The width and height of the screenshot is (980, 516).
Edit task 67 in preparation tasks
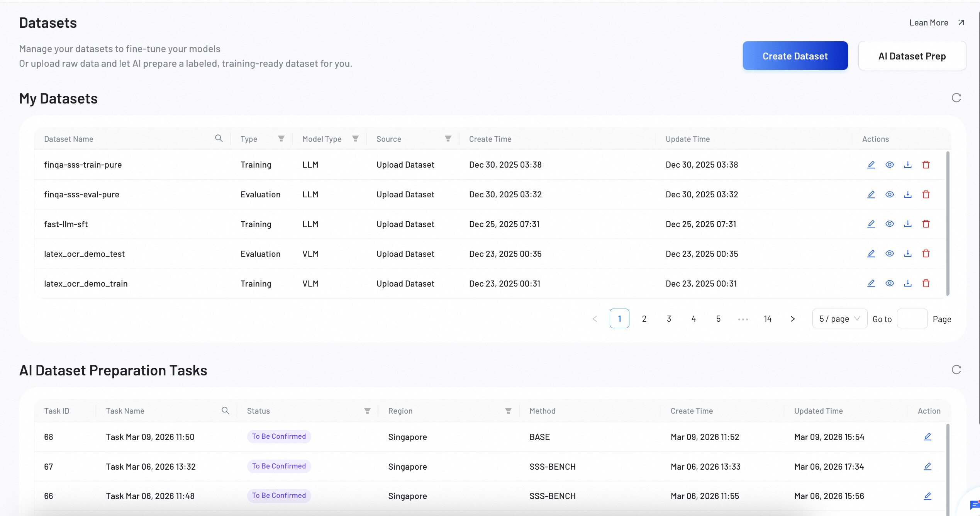(927, 466)
